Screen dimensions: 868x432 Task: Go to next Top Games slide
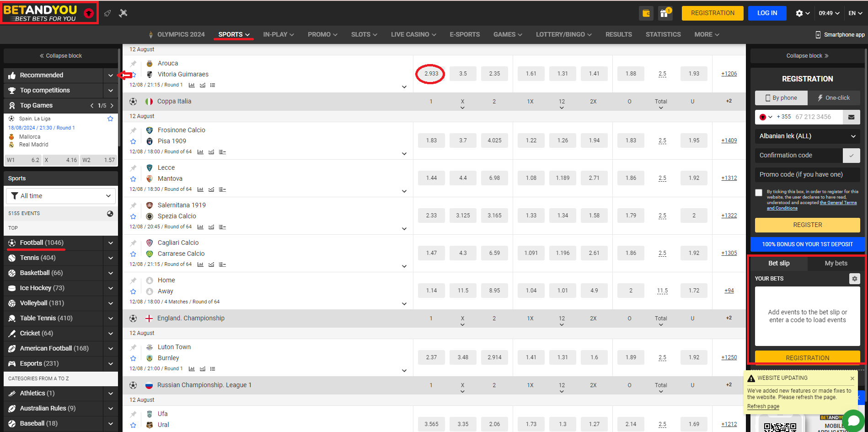(112, 106)
